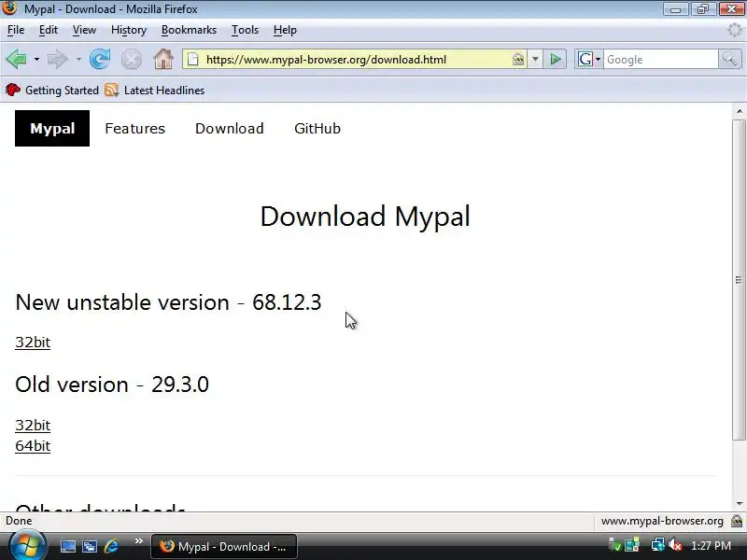Reload the page with the blue Reload icon
The width and height of the screenshot is (747, 560).
click(100, 60)
